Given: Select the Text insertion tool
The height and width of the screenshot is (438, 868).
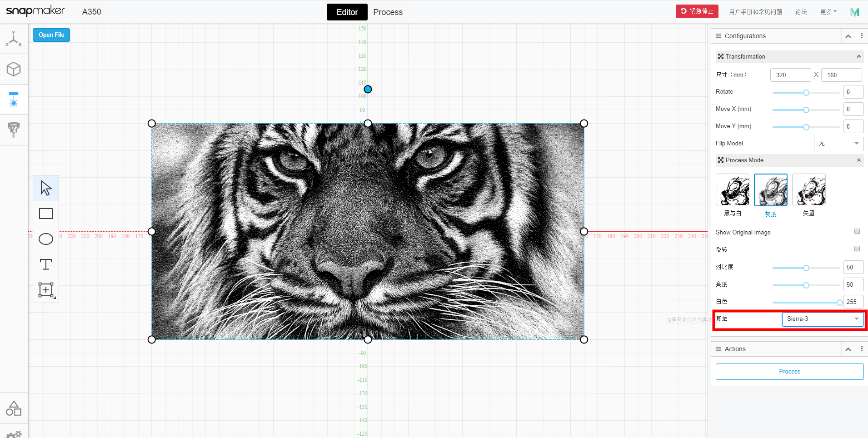Looking at the screenshot, I should [x=46, y=264].
